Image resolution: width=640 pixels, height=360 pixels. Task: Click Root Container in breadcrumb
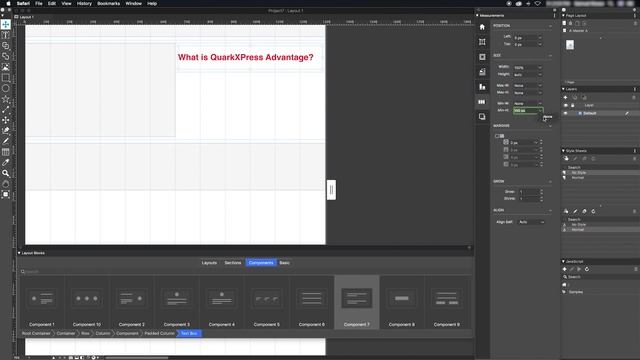click(x=36, y=333)
